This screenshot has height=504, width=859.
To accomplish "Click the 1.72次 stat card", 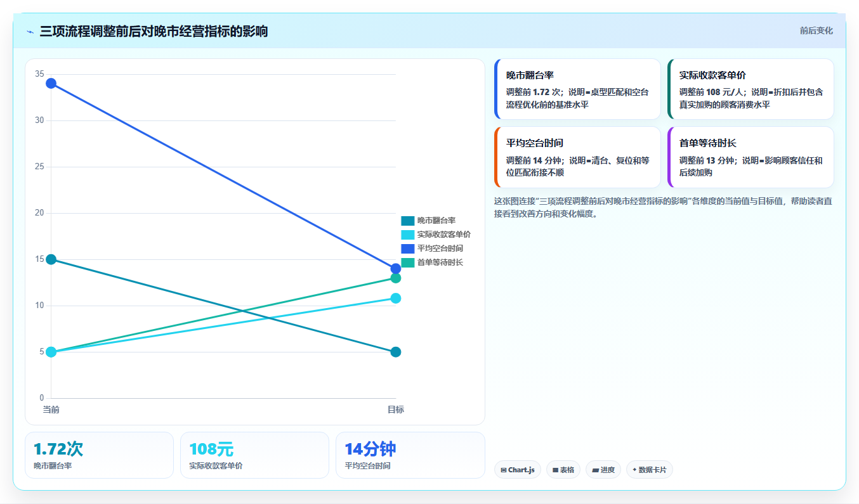I will click(99, 455).
